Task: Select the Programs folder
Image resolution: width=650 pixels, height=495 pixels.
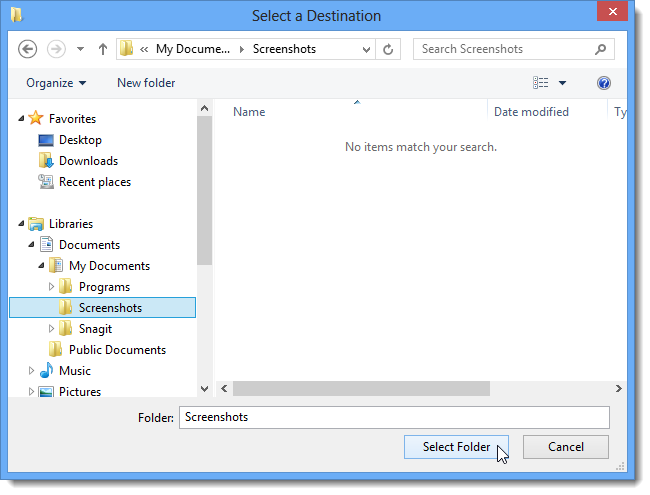Action: pyautogui.click(x=104, y=287)
